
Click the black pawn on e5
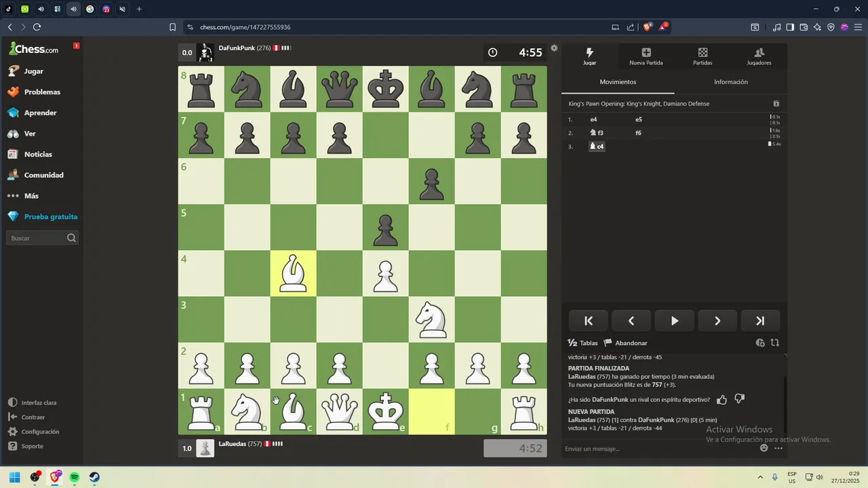point(385,227)
